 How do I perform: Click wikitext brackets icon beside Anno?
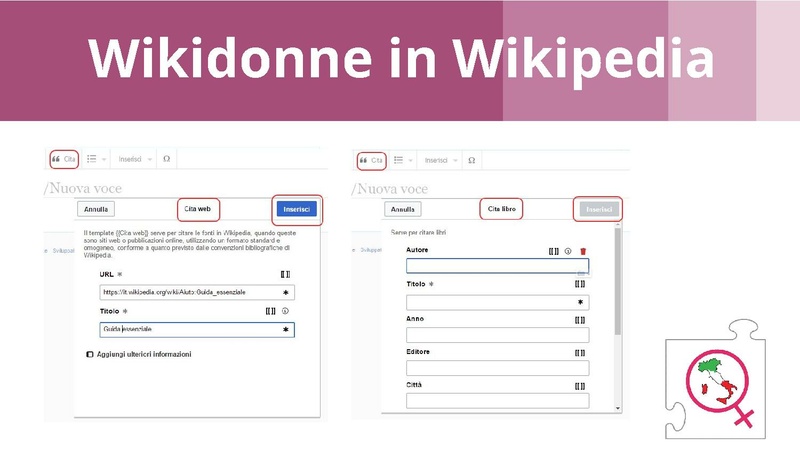(580, 320)
